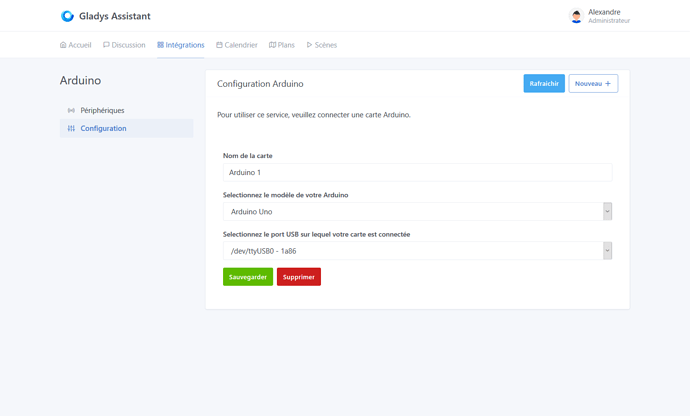The image size is (690, 416).
Task: Click the Gladys Assistant title link
Action: coord(115,16)
